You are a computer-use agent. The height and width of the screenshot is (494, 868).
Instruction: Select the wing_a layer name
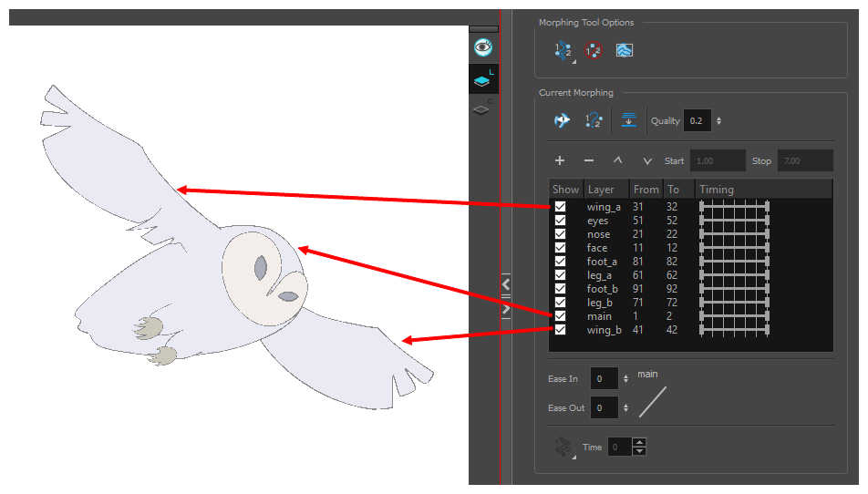point(604,207)
